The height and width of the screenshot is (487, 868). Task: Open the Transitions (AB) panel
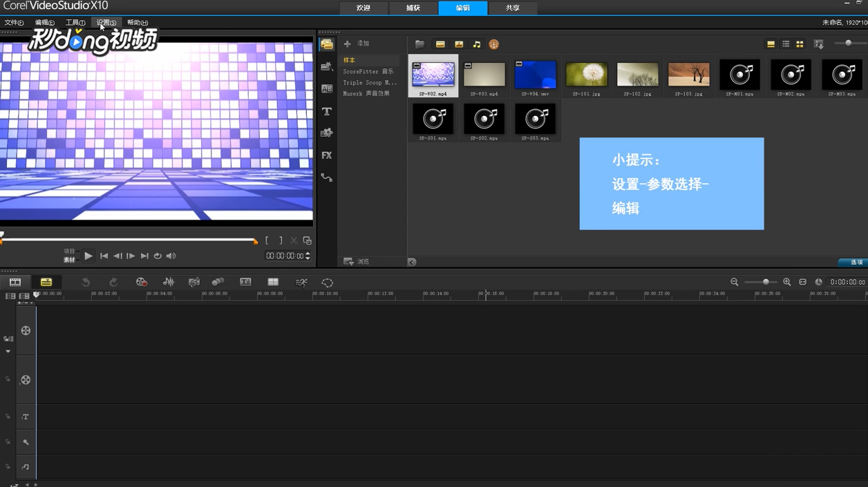[x=327, y=89]
